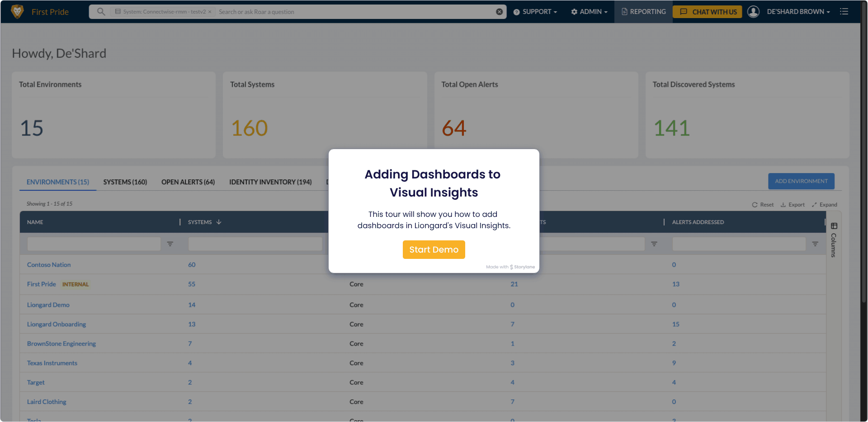Click First Pride alerts addressed 13
Viewport: 868px width, 422px height.
tap(676, 284)
